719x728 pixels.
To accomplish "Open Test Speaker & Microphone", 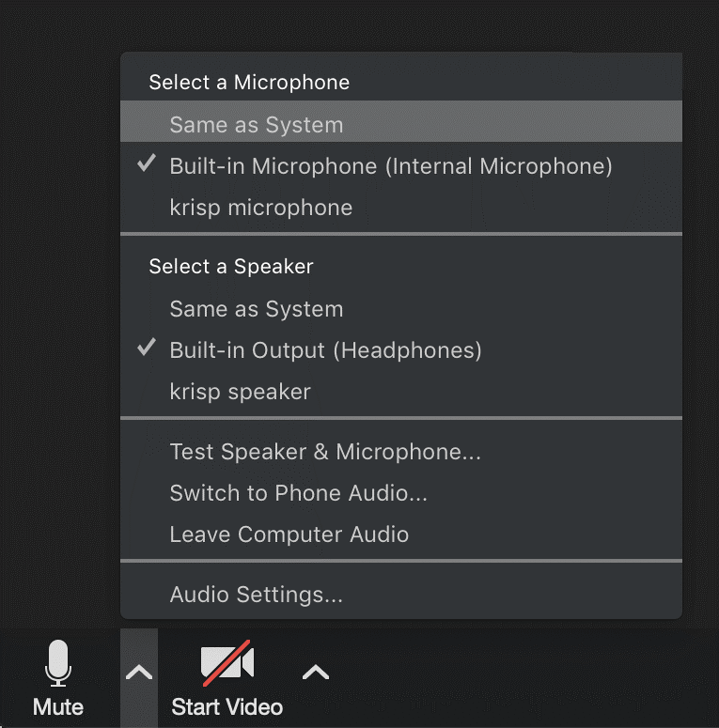I will point(325,452).
